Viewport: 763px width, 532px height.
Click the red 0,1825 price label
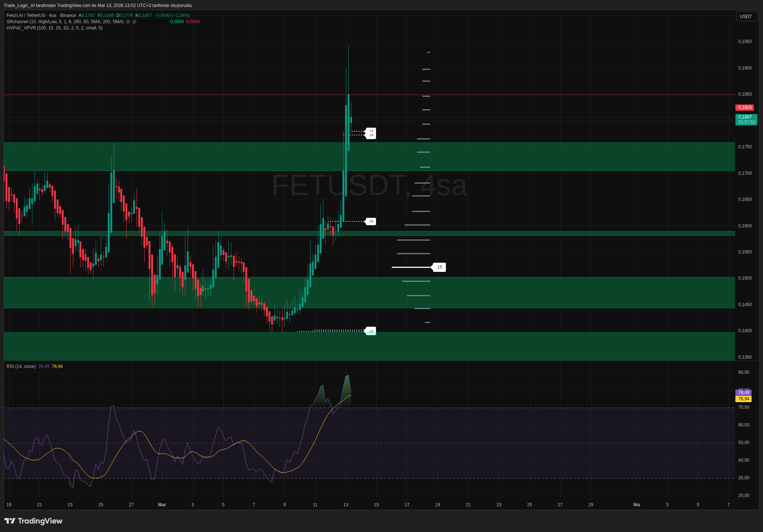click(745, 107)
